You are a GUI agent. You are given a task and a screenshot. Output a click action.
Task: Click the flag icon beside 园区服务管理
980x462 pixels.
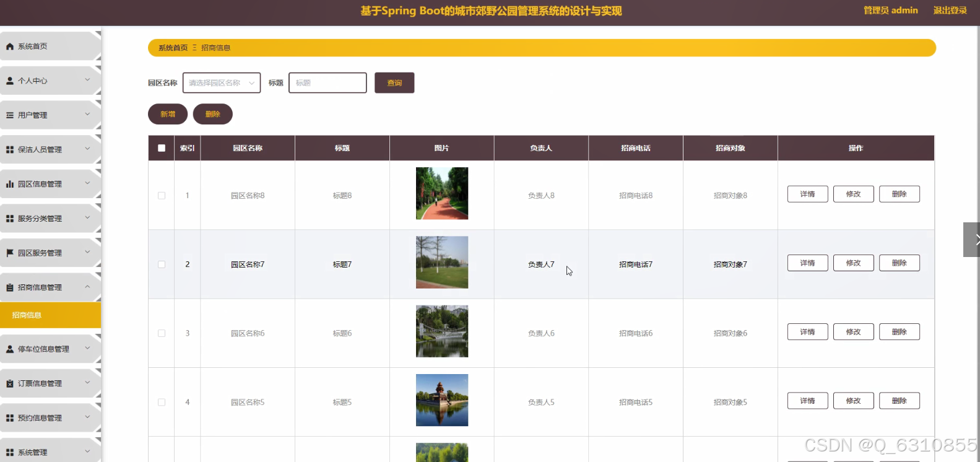click(x=10, y=253)
